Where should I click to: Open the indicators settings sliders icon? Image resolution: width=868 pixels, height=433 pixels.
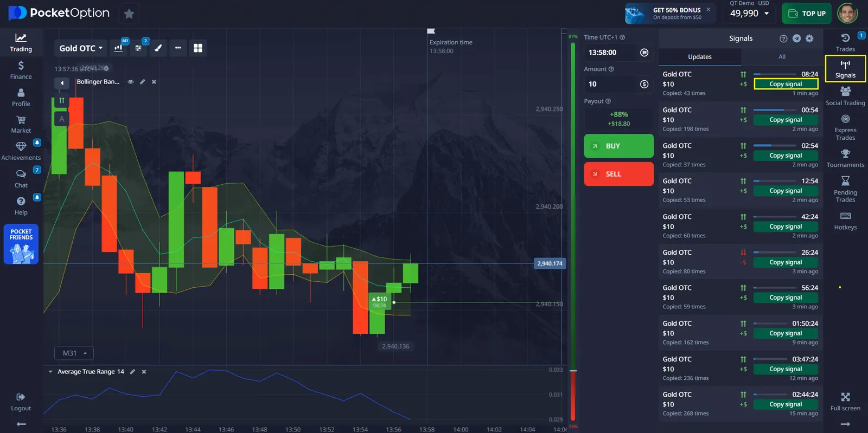point(138,48)
